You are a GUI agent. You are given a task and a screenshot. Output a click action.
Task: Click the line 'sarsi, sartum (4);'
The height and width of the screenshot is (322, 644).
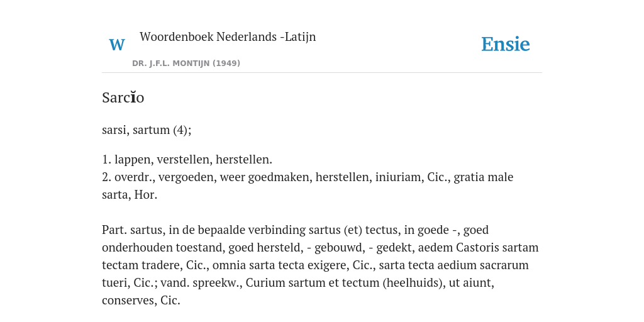147,130
